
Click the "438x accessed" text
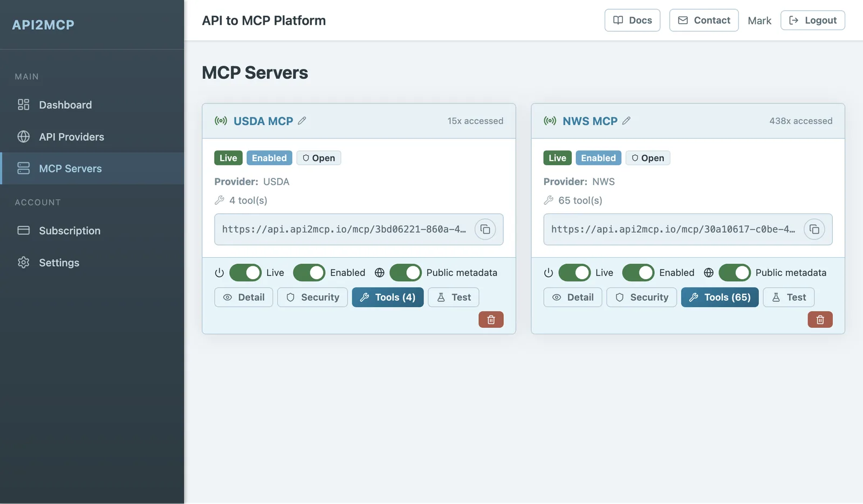pyautogui.click(x=801, y=121)
